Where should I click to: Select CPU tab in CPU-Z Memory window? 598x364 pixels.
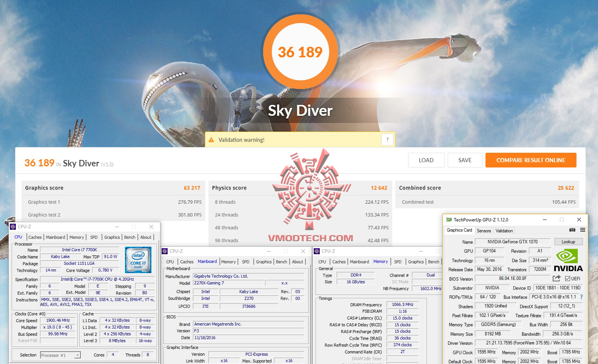coord(322,262)
